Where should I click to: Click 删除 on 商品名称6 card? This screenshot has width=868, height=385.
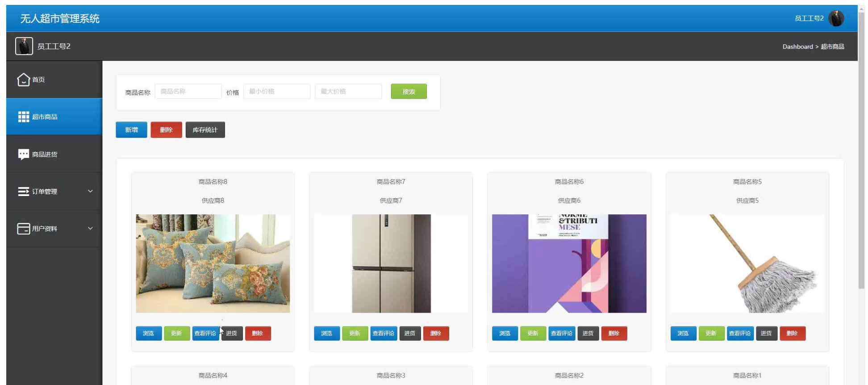[x=614, y=333]
